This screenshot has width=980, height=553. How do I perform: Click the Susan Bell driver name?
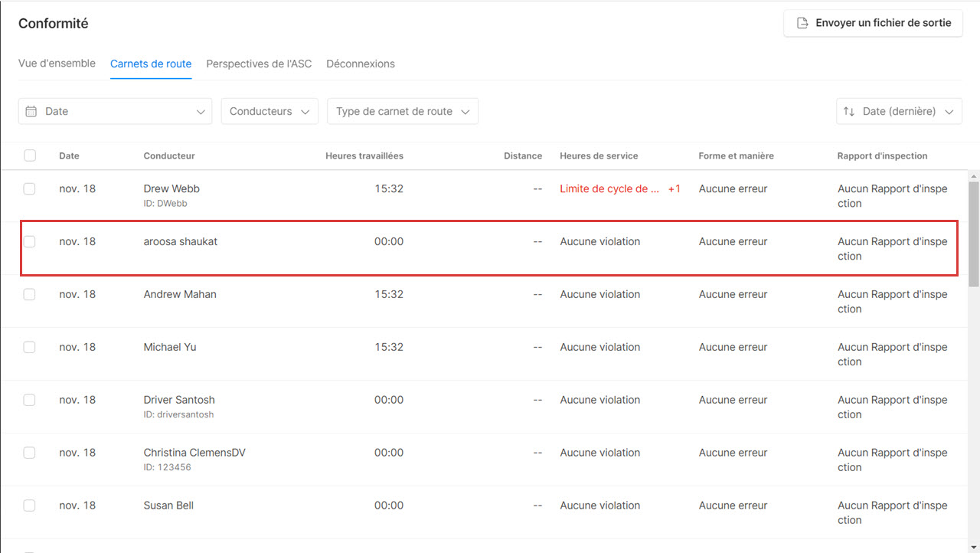point(168,506)
